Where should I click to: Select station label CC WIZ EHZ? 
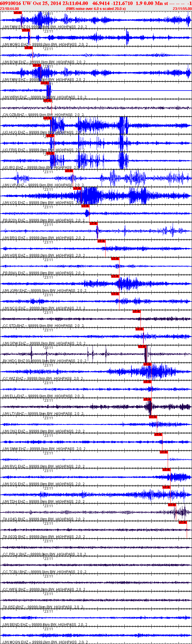click(x=13, y=379)
